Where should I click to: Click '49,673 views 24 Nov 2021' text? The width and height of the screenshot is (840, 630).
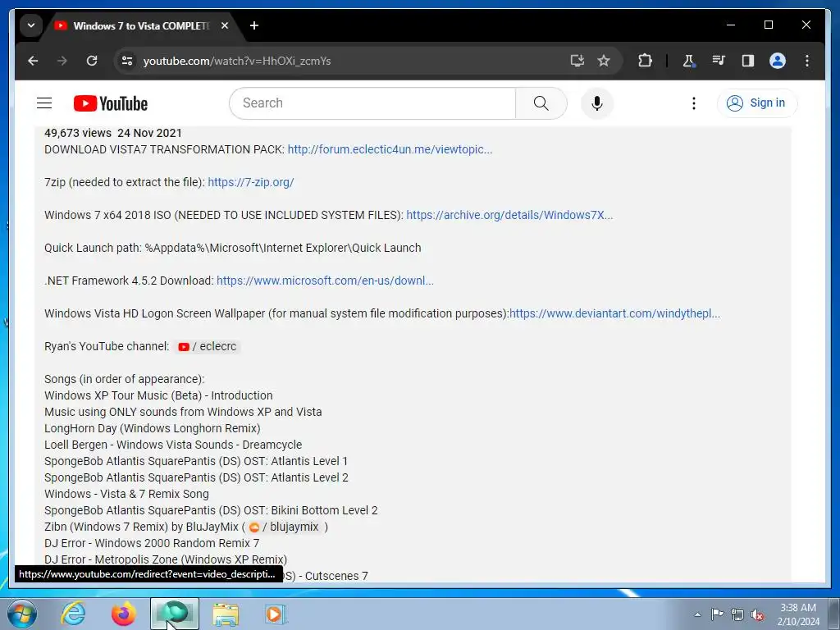tap(113, 133)
